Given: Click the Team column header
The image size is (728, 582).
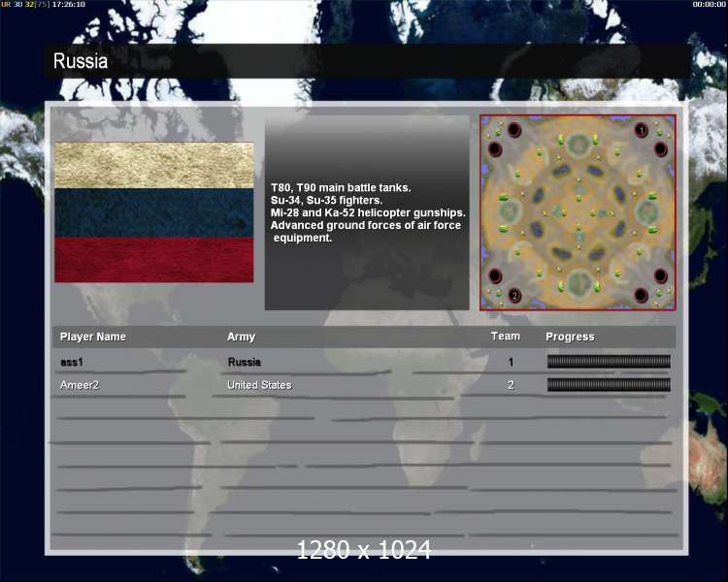Looking at the screenshot, I should click(505, 337).
